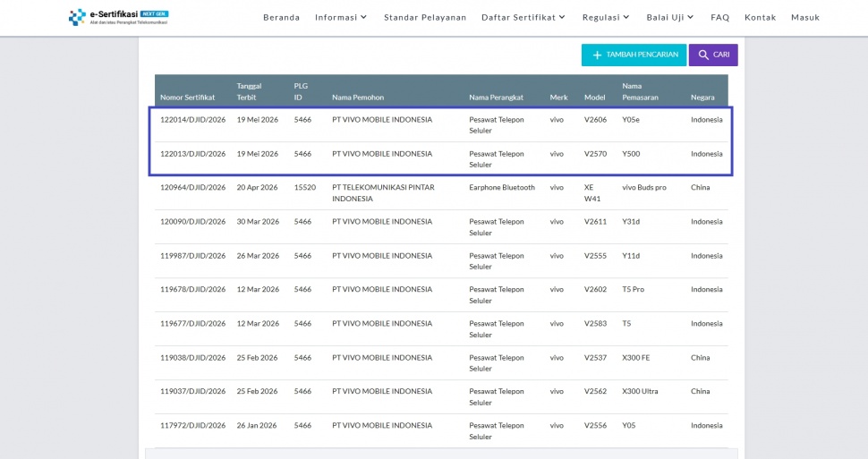This screenshot has width=868, height=459.
Task: Select certificate 119037/DJID/2026
Action: click(192, 392)
